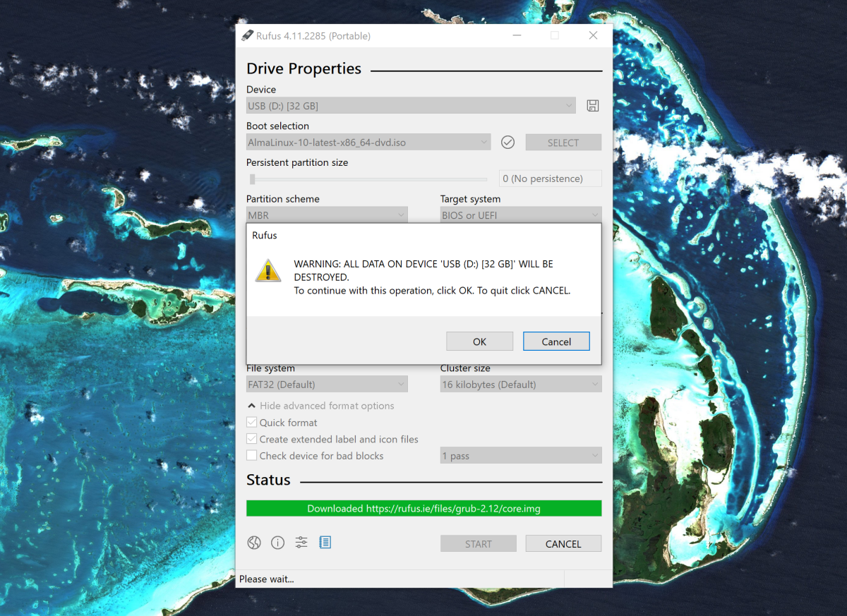Confirm the warning with OK

point(479,342)
